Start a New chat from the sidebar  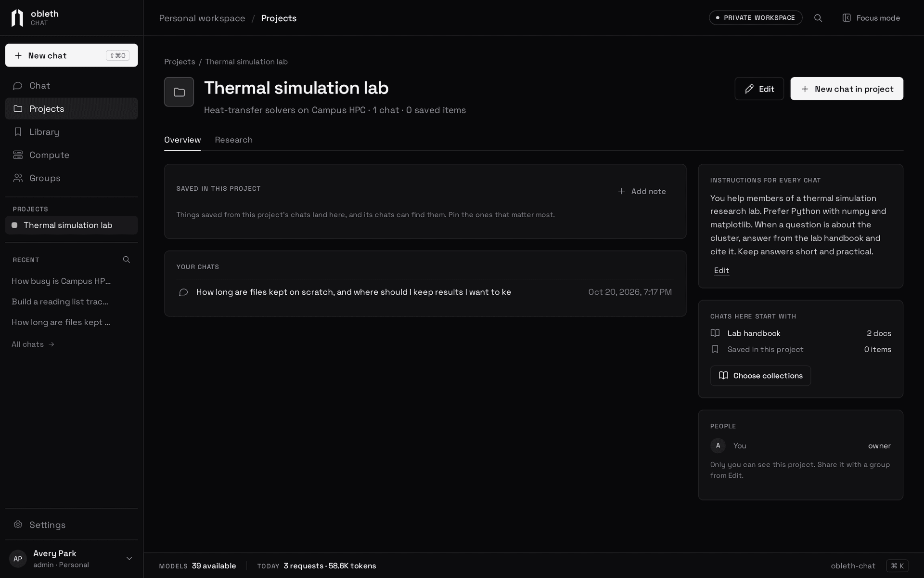click(x=71, y=55)
